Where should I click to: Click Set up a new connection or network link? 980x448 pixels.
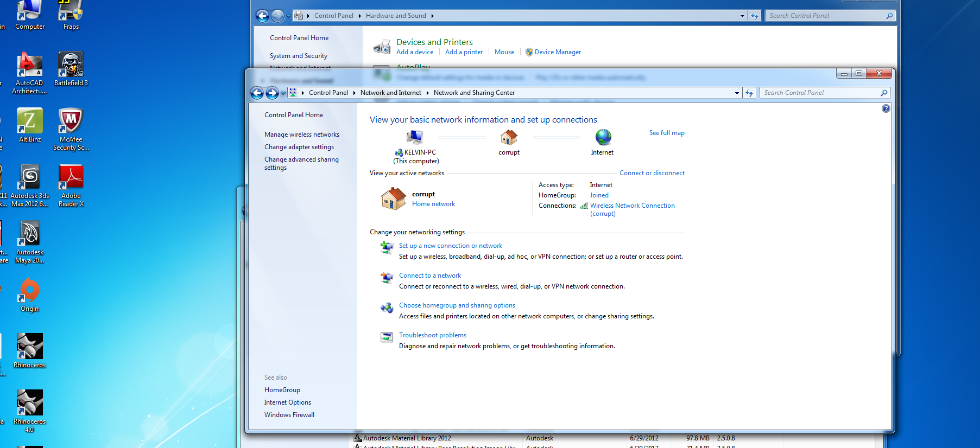pos(451,246)
